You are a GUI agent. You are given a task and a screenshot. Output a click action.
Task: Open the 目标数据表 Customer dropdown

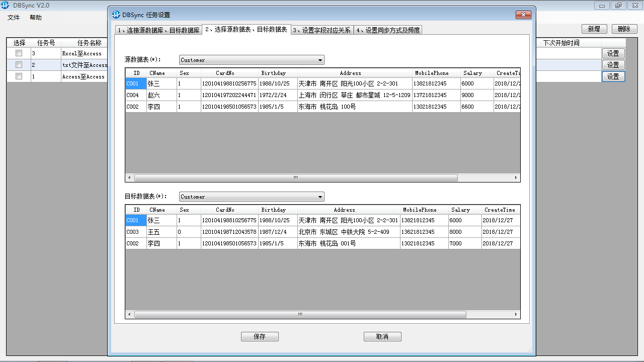(x=320, y=197)
